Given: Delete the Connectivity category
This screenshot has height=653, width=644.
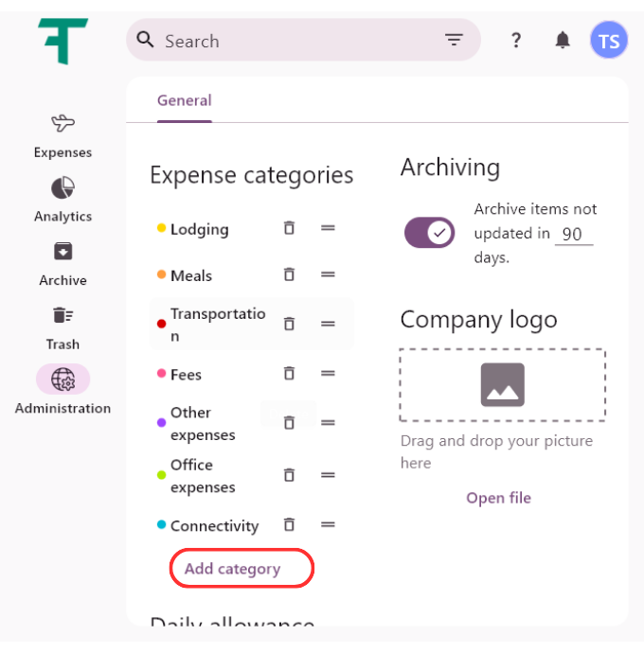Looking at the screenshot, I should (290, 524).
